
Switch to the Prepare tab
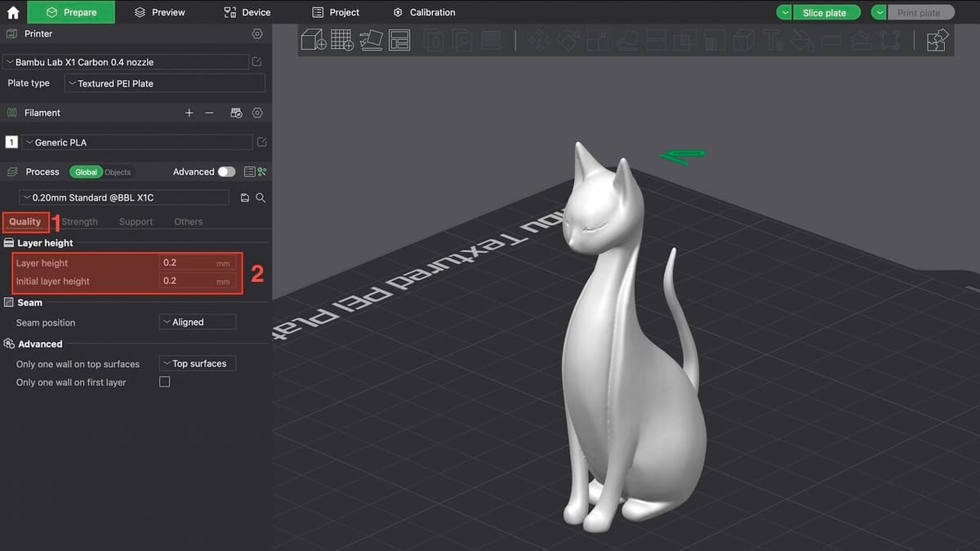click(x=71, y=12)
